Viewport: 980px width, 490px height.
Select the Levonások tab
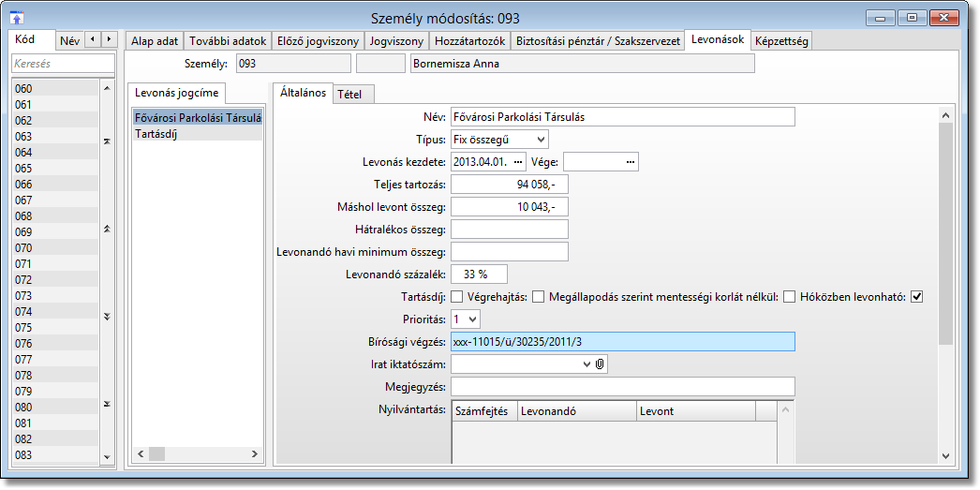pos(718,39)
